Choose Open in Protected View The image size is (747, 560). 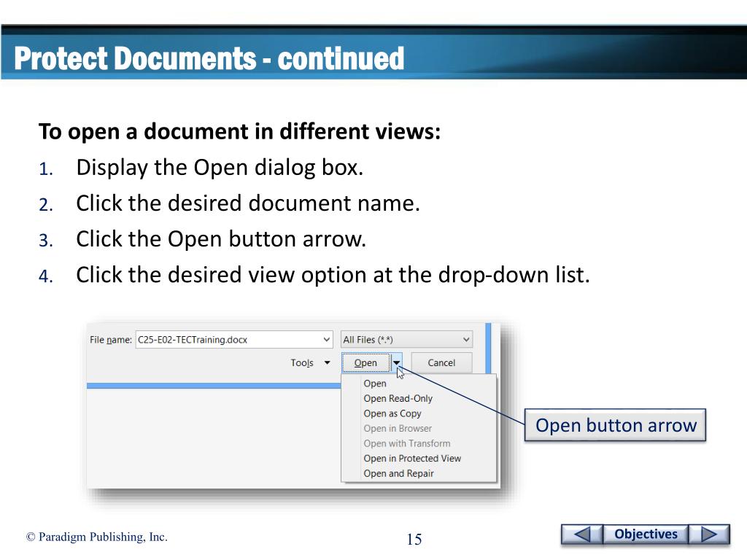[412, 458]
